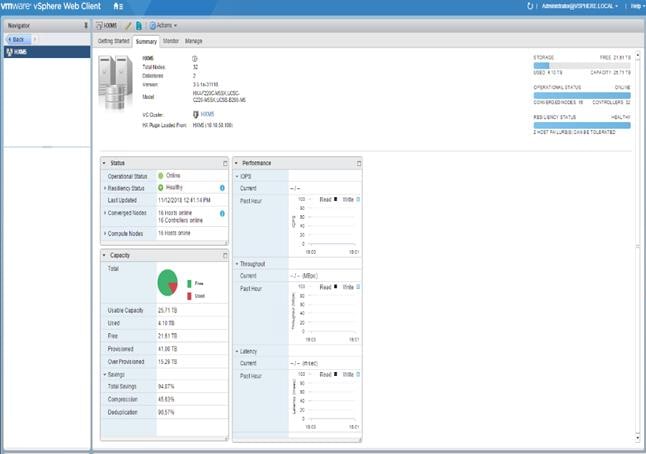Click the Deduplication percentage
Image resolution: width=646 pixels, height=454 pixels.
point(166,412)
